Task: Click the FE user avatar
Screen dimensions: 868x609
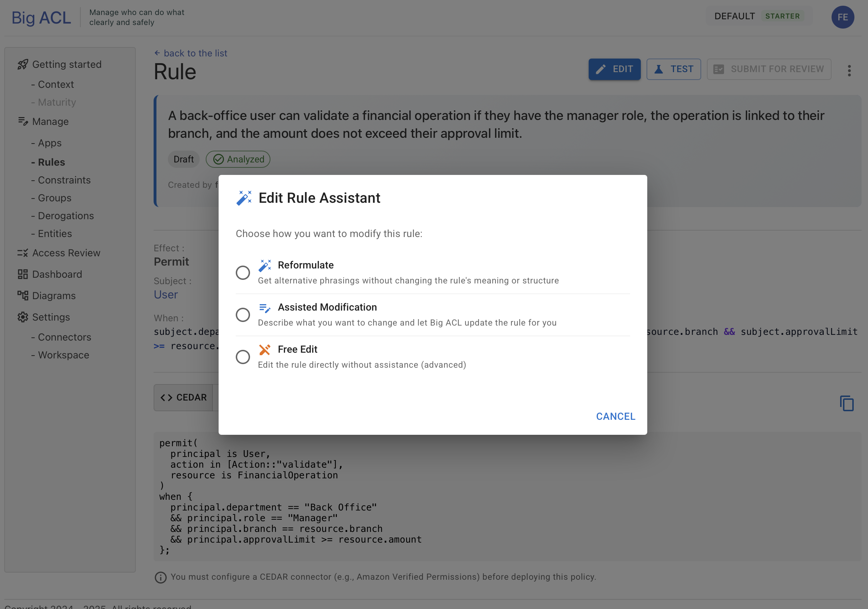Action: click(842, 17)
